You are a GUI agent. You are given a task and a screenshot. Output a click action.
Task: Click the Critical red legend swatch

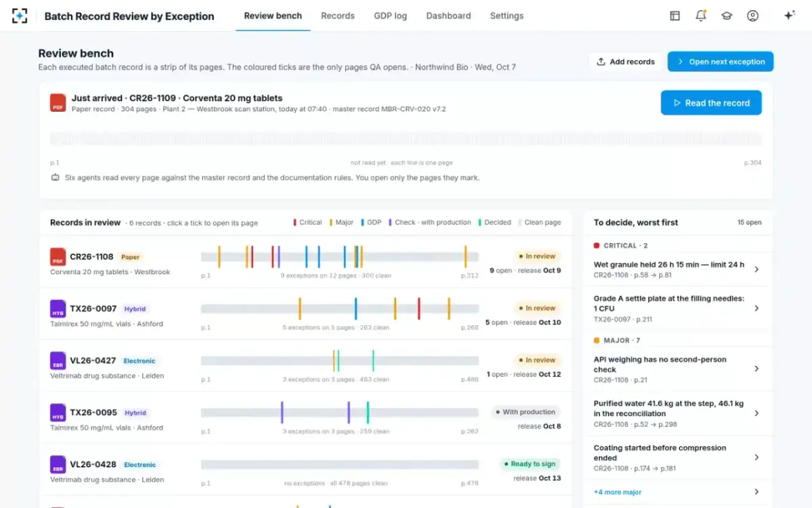pyautogui.click(x=294, y=222)
